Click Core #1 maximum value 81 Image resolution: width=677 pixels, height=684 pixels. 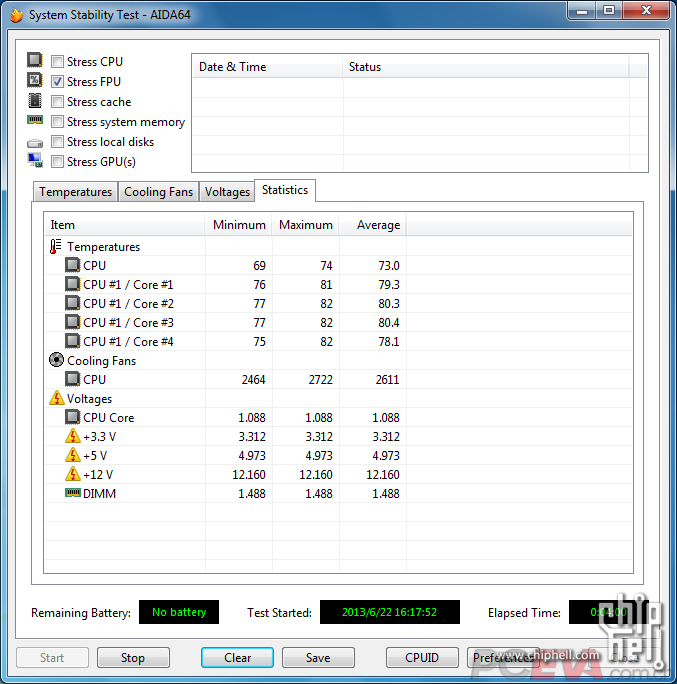coord(326,285)
